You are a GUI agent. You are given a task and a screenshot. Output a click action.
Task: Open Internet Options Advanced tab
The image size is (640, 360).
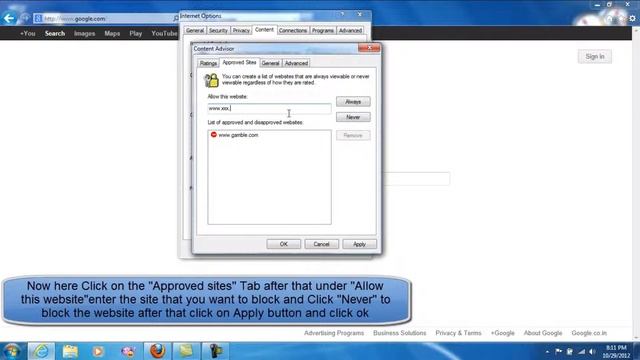350,31
